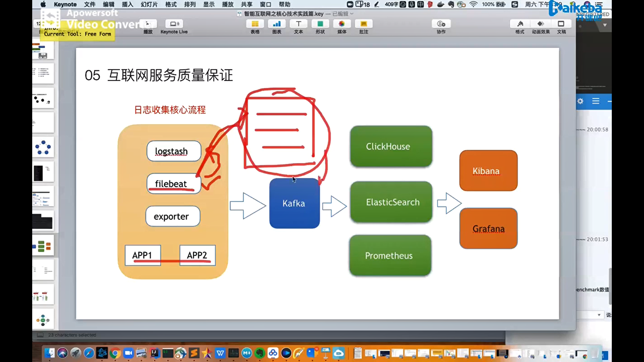Toggle the 文稿 (Document) inspector

pyautogui.click(x=561, y=24)
